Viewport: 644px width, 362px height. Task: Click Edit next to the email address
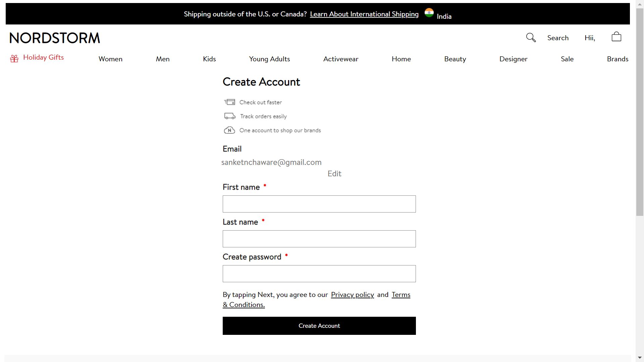[334, 174]
